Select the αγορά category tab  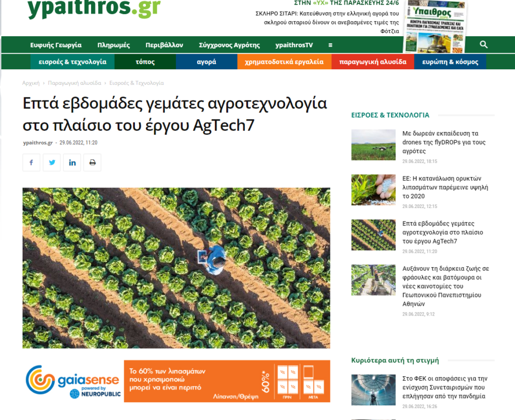pos(207,62)
